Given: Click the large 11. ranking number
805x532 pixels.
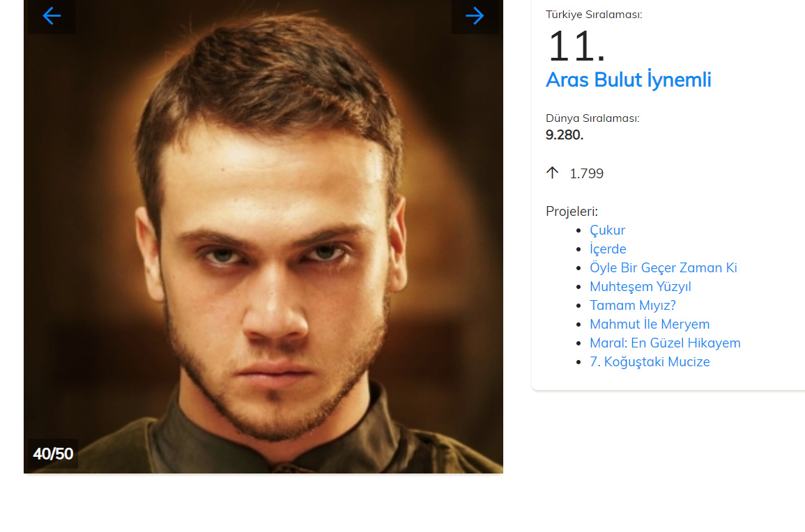Looking at the screenshot, I should [x=576, y=47].
